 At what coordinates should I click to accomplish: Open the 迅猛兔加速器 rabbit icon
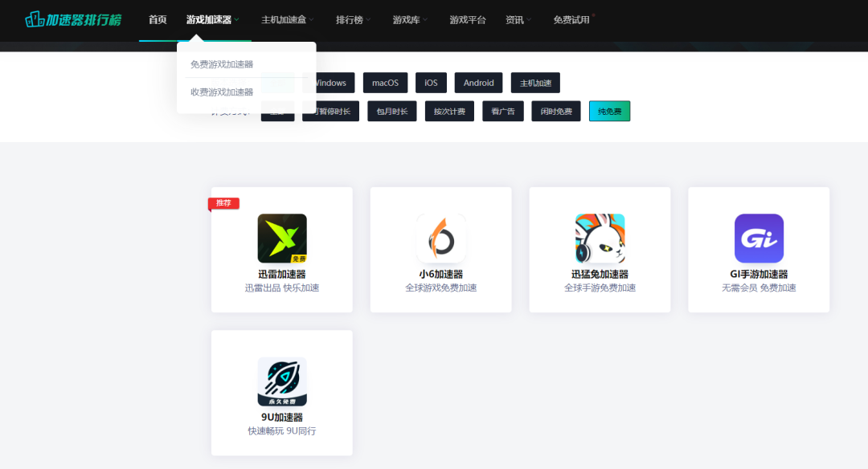coord(600,239)
